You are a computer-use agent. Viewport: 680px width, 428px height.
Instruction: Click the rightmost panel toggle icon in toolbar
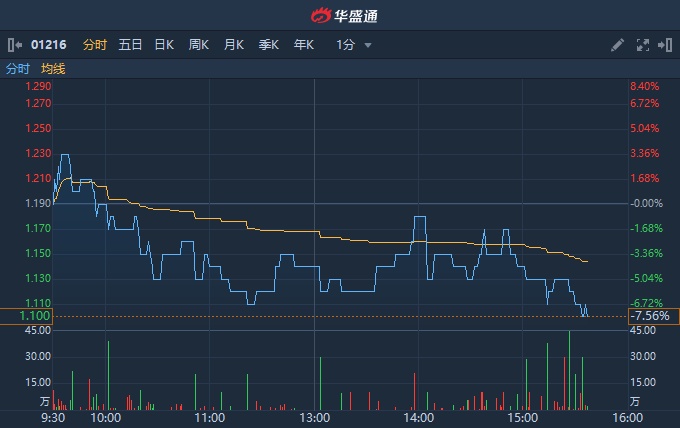(x=664, y=45)
